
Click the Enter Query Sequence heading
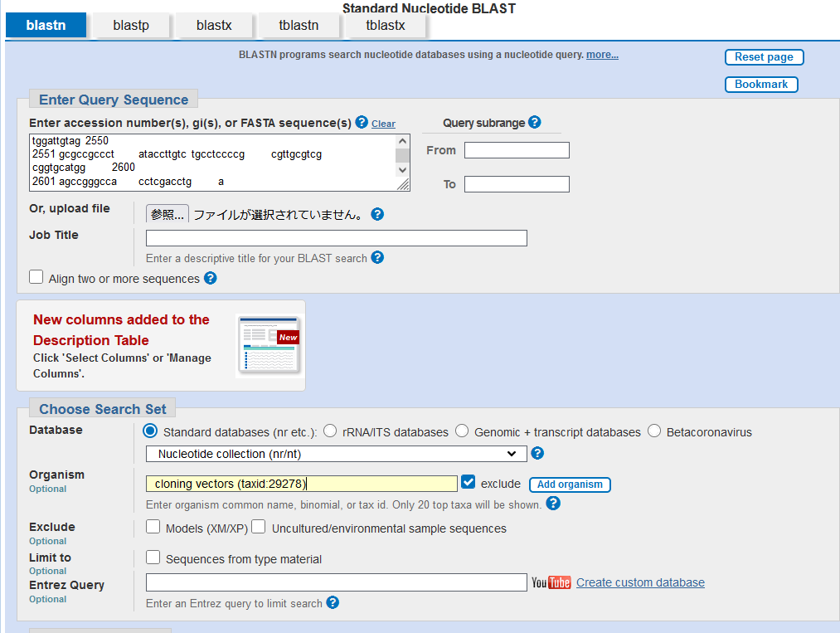[114, 100]
